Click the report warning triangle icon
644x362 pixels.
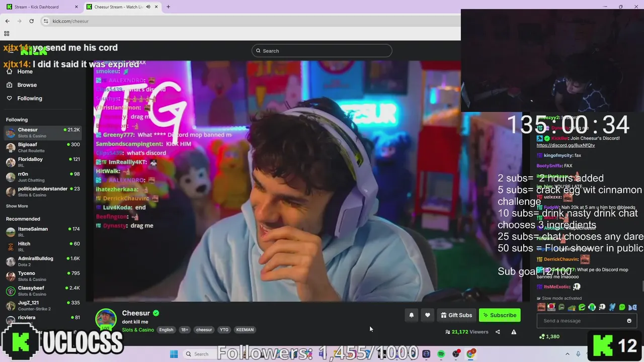pyautogui.click(x=514, y=332)
